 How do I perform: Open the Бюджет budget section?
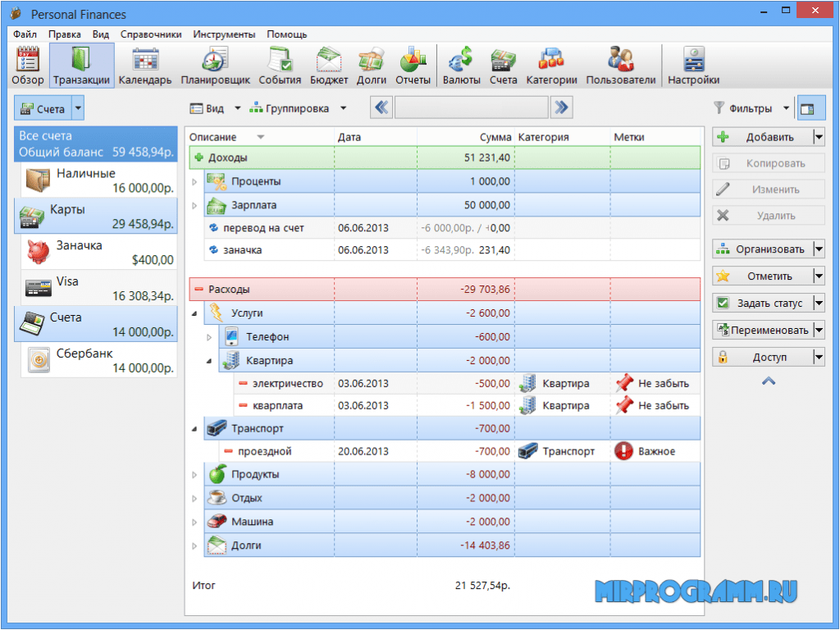click(329, 66)
